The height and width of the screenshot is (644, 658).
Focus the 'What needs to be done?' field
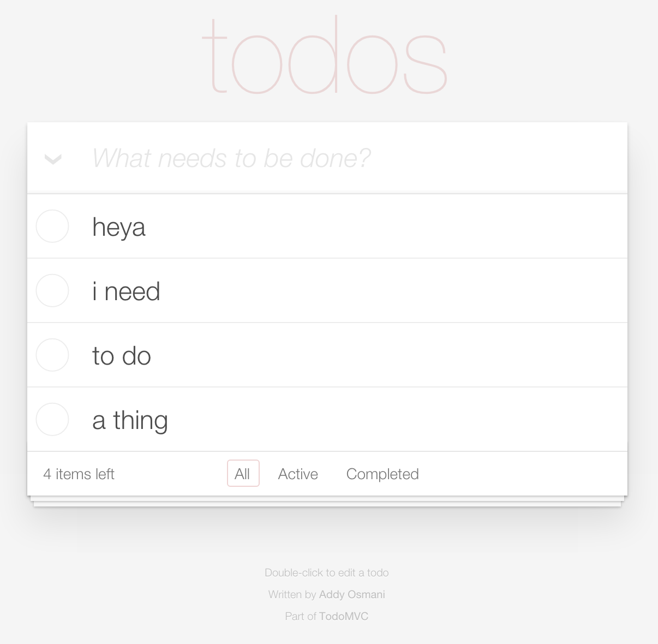(x=349, y=158)
